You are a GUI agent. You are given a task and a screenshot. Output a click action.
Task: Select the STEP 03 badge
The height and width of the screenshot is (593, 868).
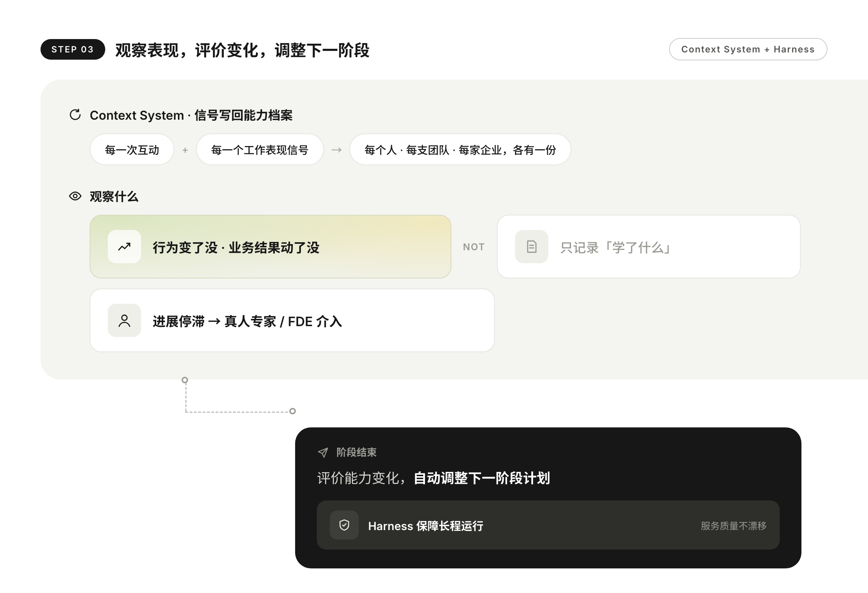[x=72, y=49]
